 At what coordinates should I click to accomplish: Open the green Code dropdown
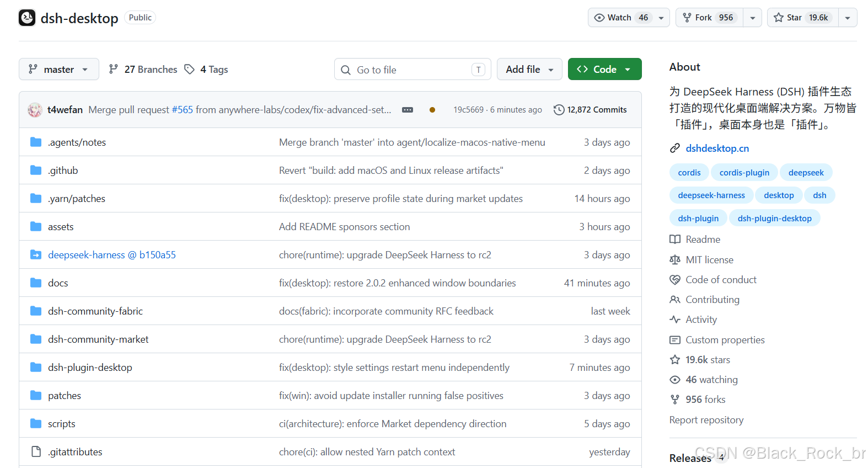tap(604, 69)
